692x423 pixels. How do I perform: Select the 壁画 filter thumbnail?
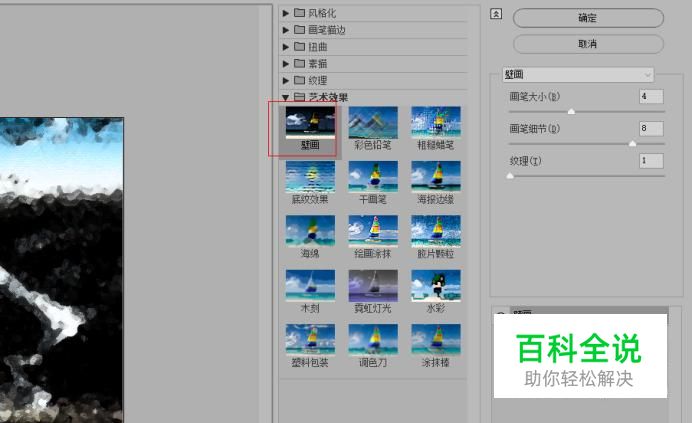tap(310, 122)
